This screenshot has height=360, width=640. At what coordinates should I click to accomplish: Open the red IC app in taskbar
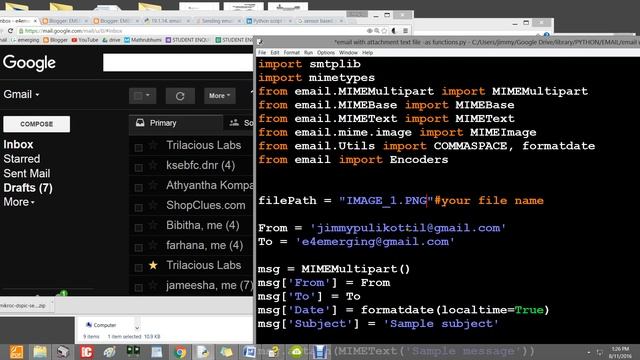[x=87, y=352]
